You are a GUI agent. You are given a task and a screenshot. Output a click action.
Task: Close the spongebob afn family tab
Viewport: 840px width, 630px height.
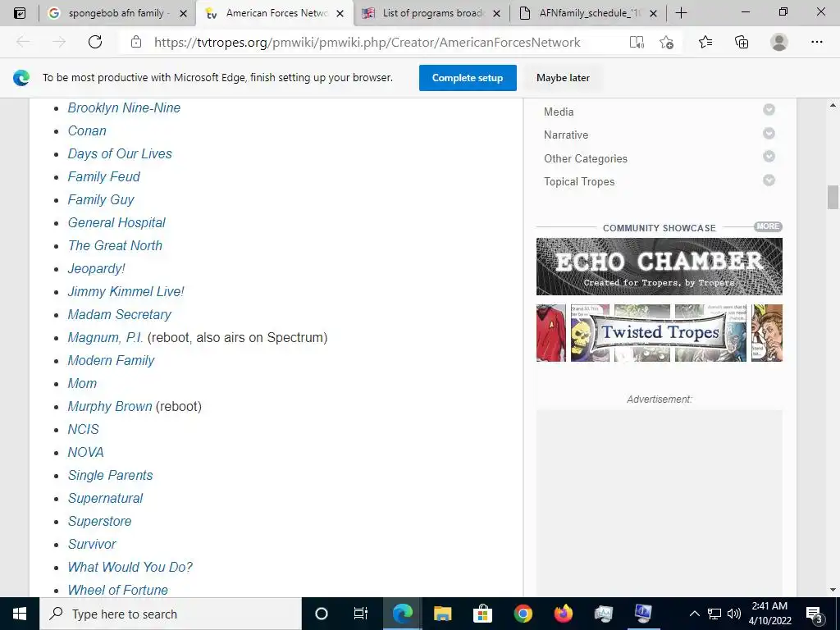(183, 13)
